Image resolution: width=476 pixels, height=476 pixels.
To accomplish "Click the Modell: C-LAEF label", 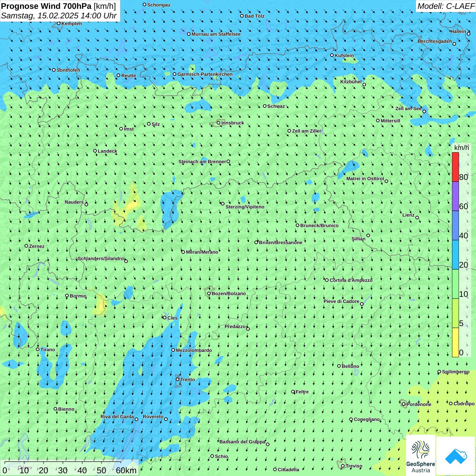I will [x=445, y=6].
